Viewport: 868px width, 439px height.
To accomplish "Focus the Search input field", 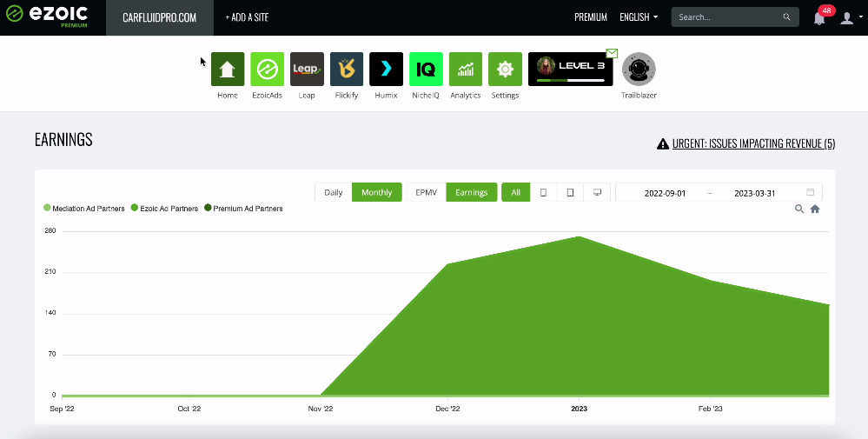I will coord(735,17).
